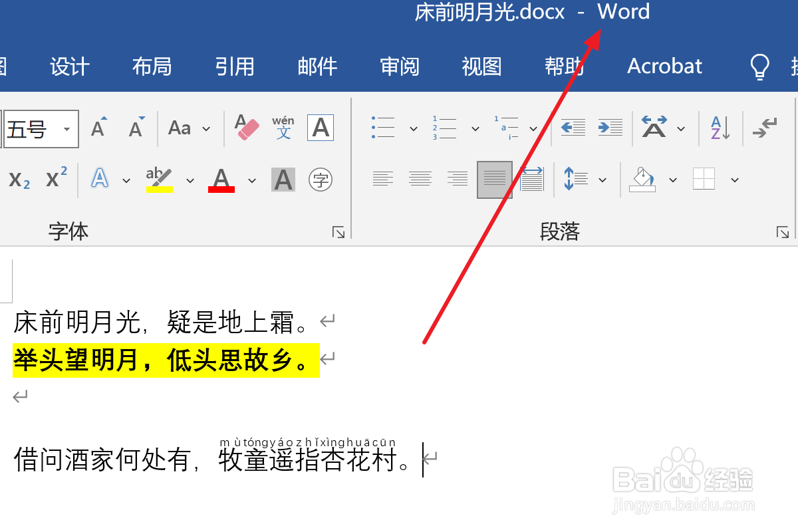Image resolution: width=798 pixels, height=532 pixels.
Task: Apply the Enclose Characters border icon
Action: pyautogui.click(x=320, y=180)
